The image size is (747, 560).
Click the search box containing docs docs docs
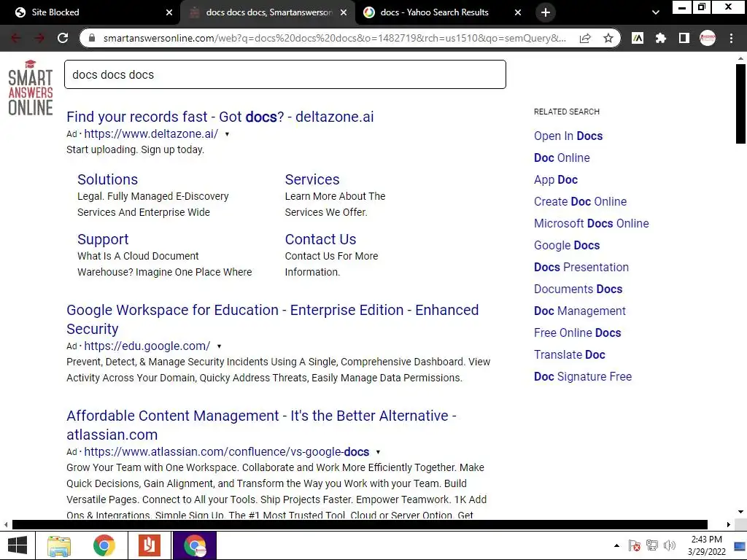(285, 74)
